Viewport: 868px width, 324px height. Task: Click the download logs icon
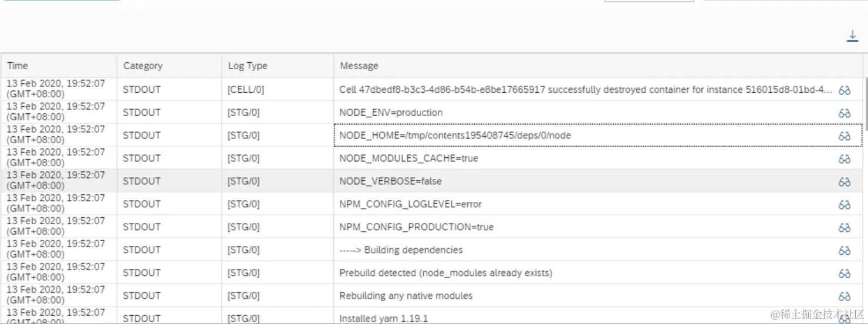click(852, 36)
